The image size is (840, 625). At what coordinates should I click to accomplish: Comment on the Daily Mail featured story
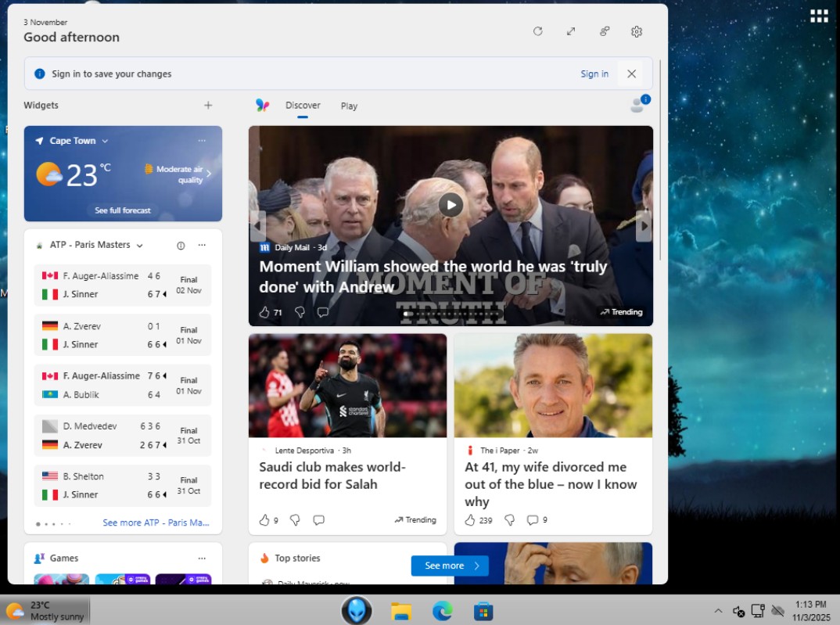pos(322,312)
